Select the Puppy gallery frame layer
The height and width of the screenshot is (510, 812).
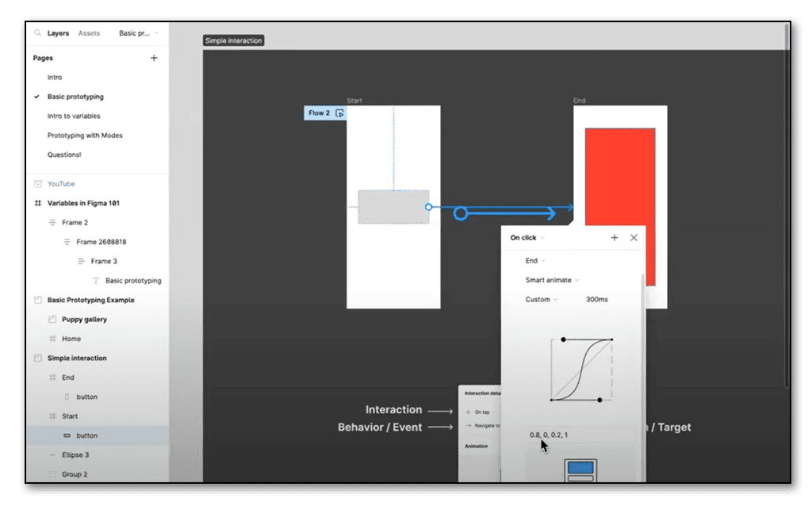click(84, 319)
